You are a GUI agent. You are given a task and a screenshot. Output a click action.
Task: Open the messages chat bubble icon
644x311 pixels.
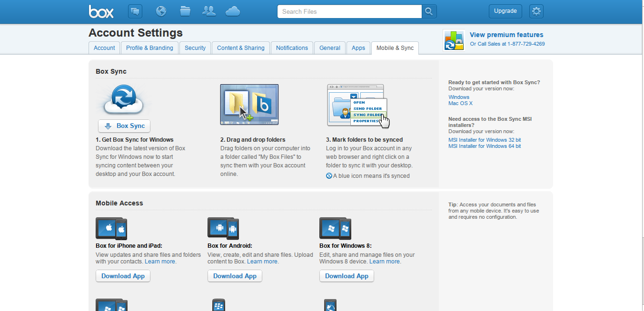(135, 11)
